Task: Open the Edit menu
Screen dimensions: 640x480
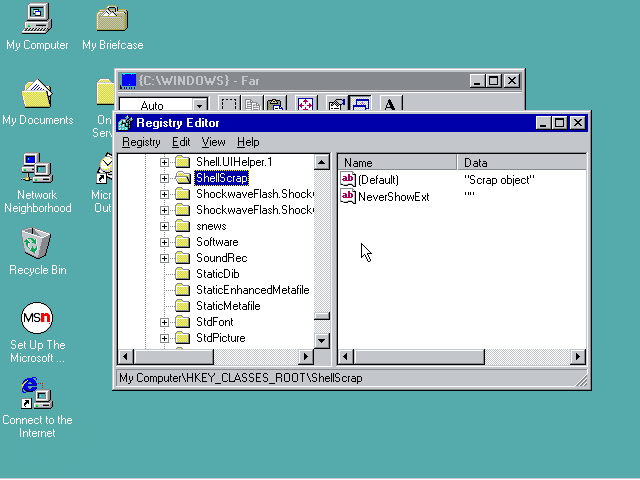Action: [x=181, y=142]
